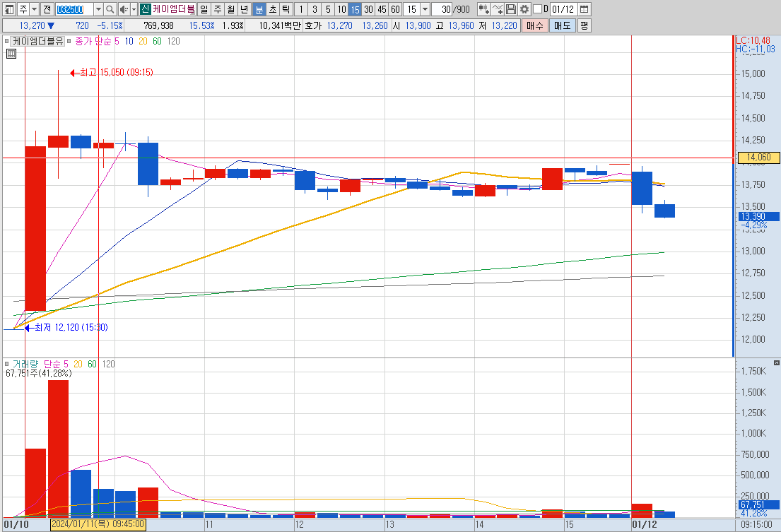The height and width of the screenshot is (532, 781).
Task: Open chart settings gear icon
Action: point(524,9)
